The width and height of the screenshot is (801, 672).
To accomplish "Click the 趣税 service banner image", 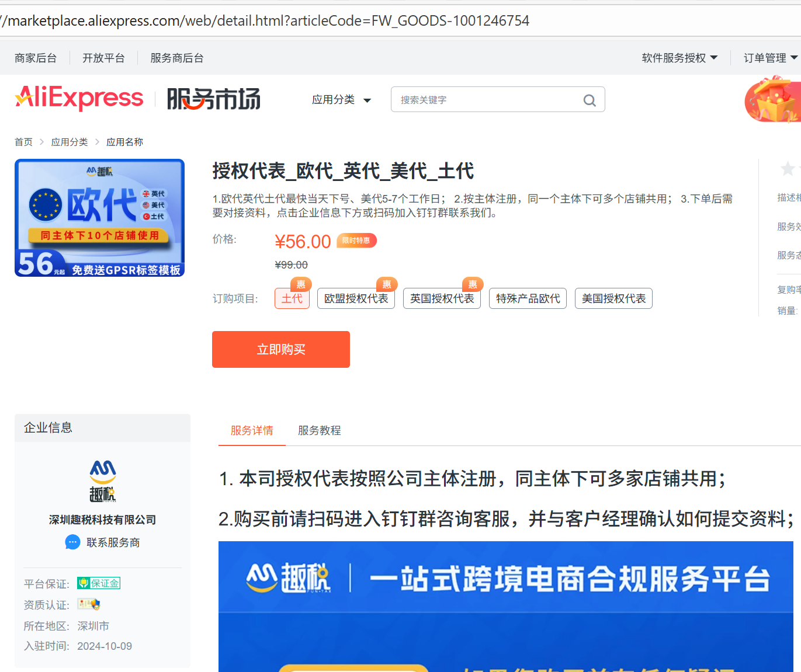I will [x=506, y=607].
